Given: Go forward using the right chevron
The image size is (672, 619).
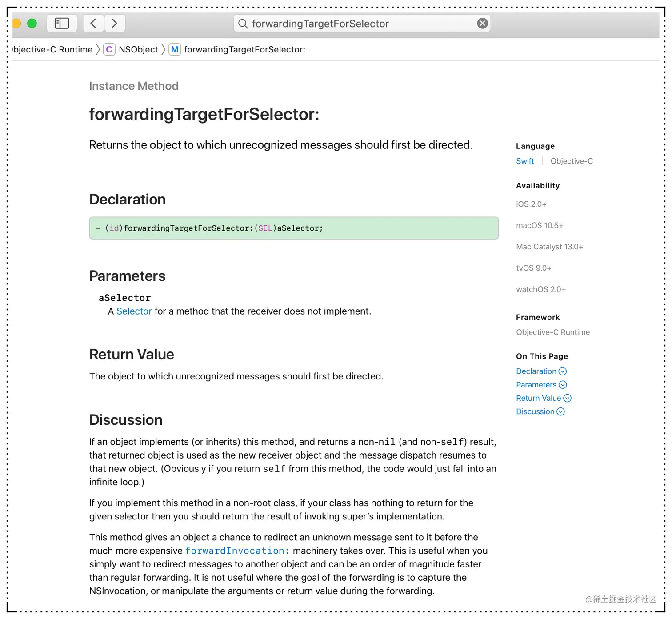Looking at the screenshot, I should tap(115, 23).
